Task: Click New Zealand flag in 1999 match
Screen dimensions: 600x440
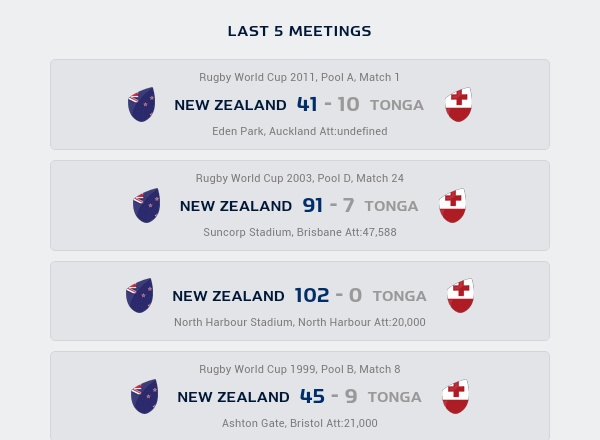Action: point(144,397)
